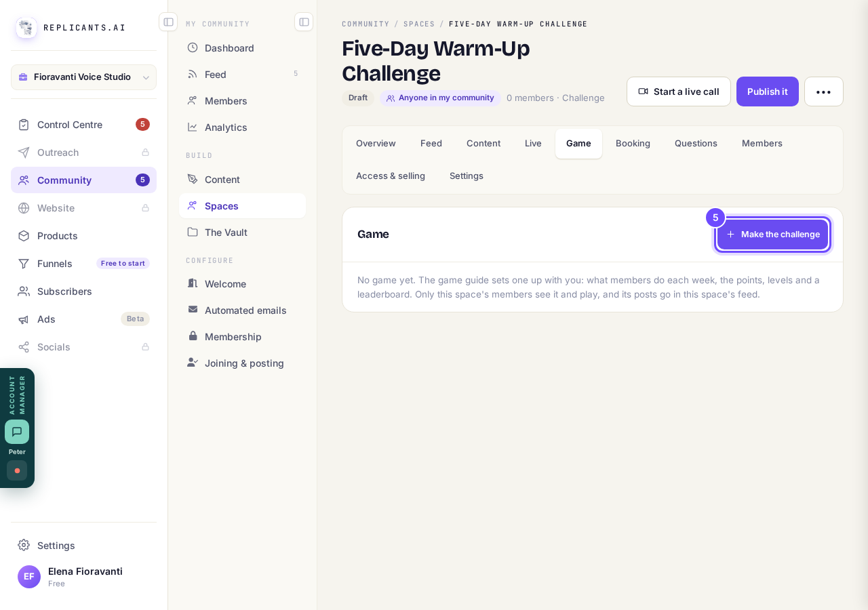
Task: Open Joining & posting settings
Action: pos(242,363)
